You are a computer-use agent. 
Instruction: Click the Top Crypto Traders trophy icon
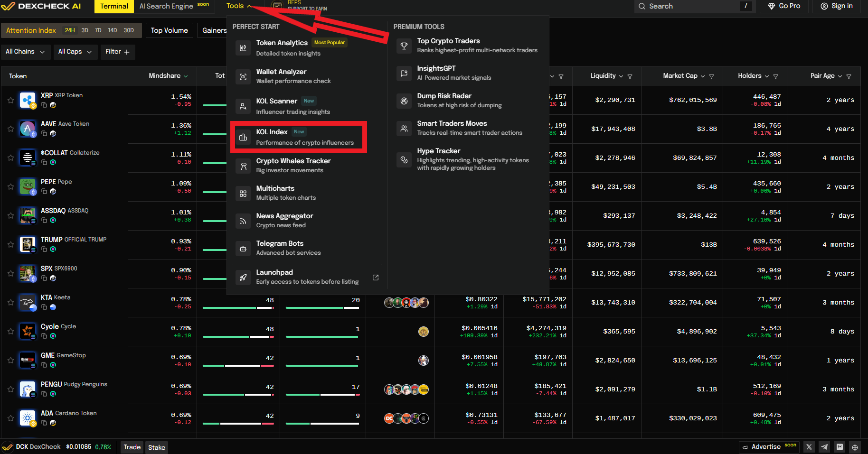404,46
